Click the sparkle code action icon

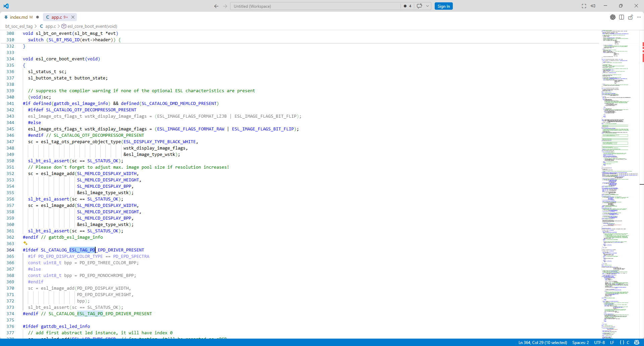[x=25, y=243]
